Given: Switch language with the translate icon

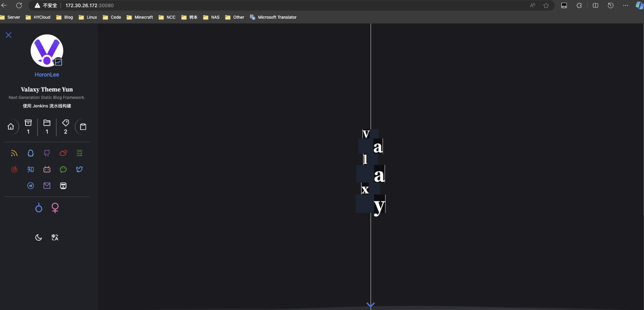Looking at the screenshot, I should (x=55, y=237).
